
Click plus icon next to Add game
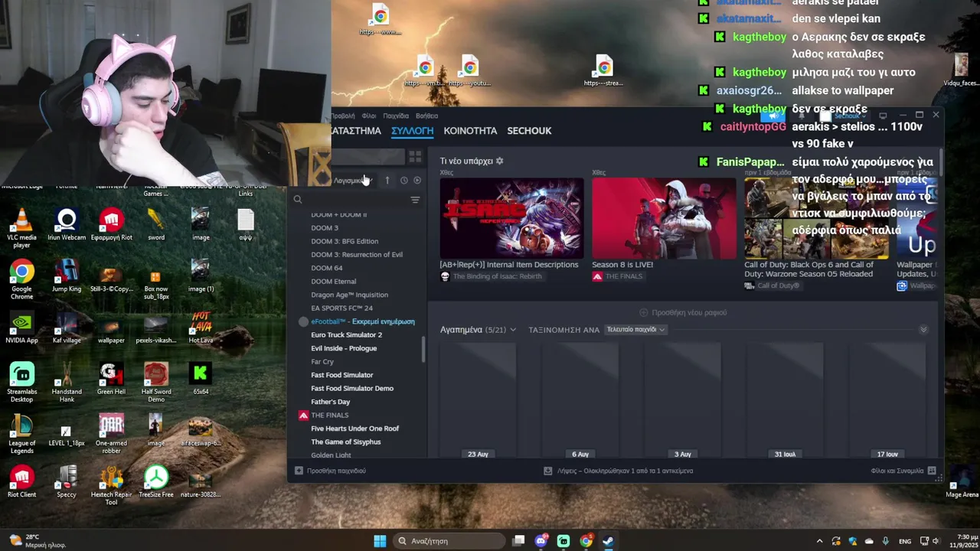pos(299,471)
